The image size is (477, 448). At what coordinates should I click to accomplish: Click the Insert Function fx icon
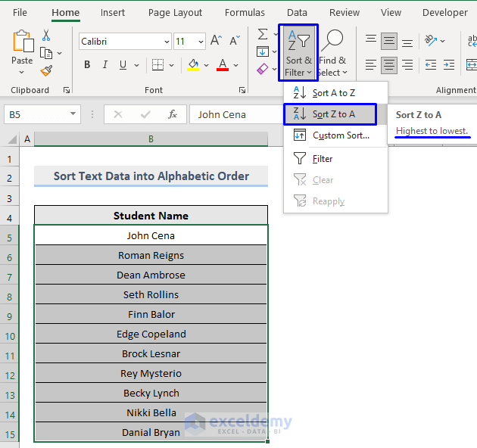[173, 114]
